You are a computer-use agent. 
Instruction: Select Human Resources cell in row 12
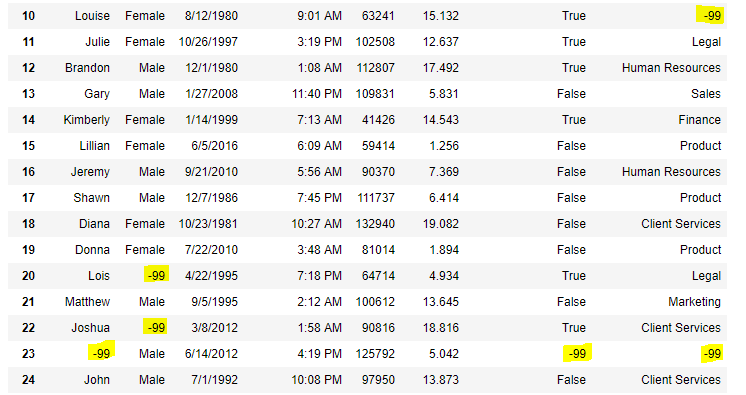click(671, 68)
